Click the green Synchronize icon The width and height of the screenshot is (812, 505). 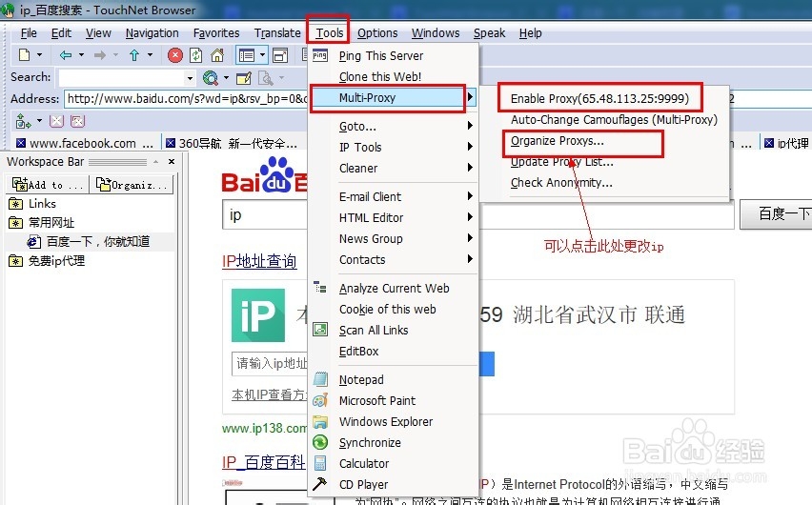tap(320, 442)
